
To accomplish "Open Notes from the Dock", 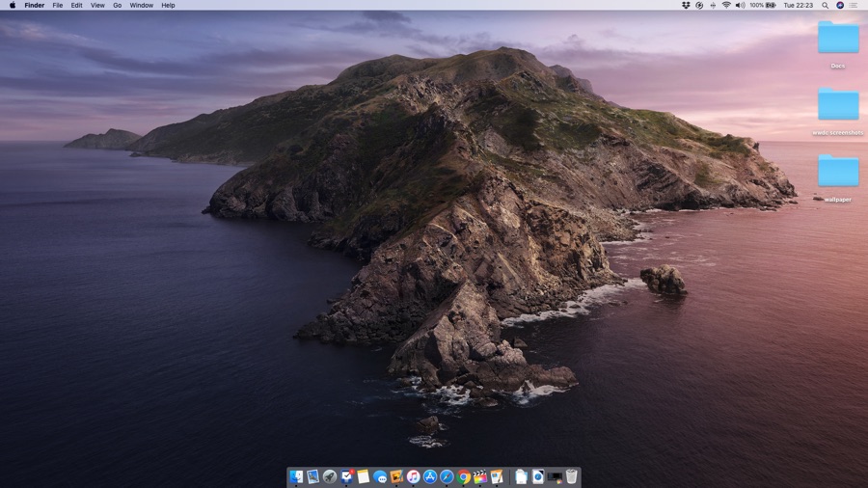I will [x=364, y=476].
